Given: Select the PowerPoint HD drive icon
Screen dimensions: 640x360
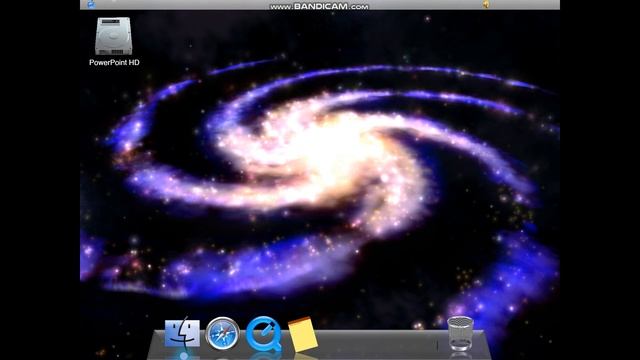Looking at the screenshot, I should tap(113, 36).
